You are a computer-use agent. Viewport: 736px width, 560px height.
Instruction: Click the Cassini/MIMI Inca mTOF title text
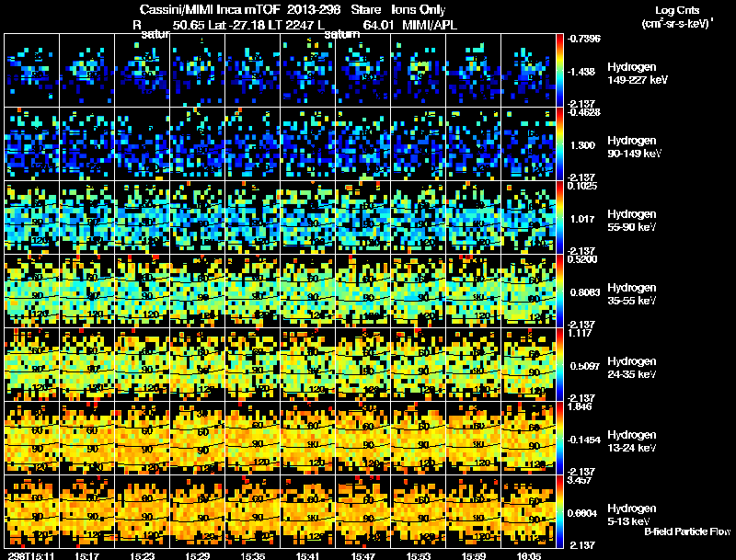[x=210, y=9]
